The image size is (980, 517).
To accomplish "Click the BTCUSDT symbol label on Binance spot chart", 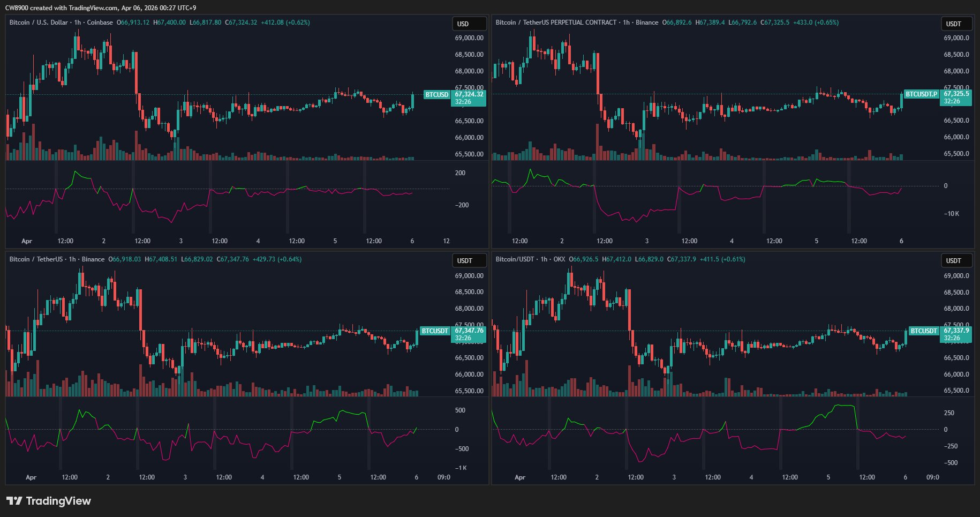I will [435, 331].
